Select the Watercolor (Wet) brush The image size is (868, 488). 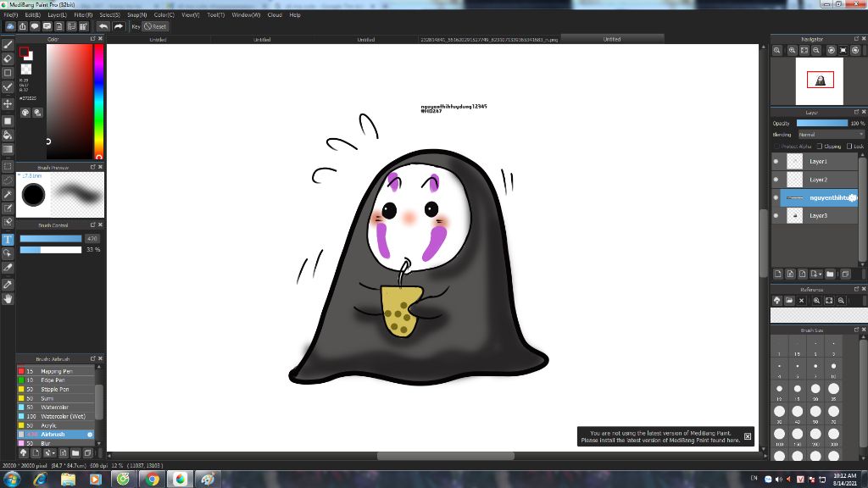point(55,416)
